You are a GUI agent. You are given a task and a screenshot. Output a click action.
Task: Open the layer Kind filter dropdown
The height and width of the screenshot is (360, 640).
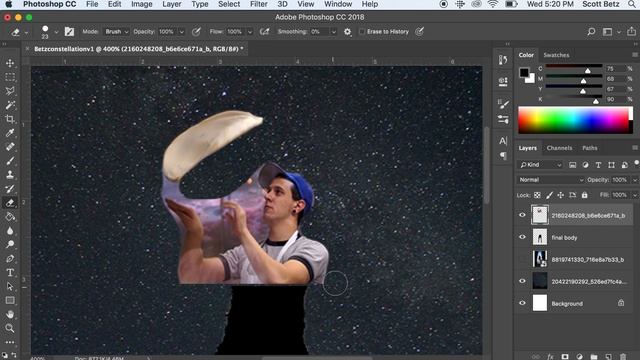coord(540,165)
